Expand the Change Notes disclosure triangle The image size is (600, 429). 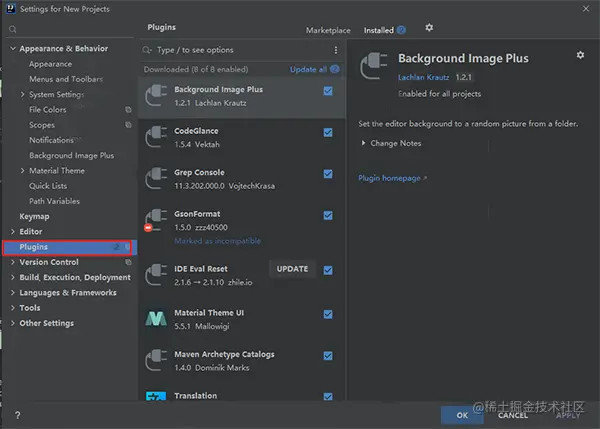(363, 143)
